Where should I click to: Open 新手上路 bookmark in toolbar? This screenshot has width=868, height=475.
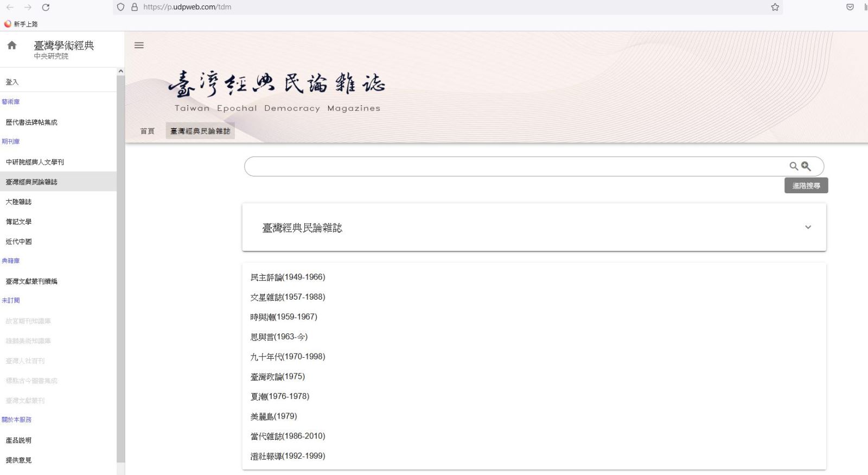click(21, 24)
